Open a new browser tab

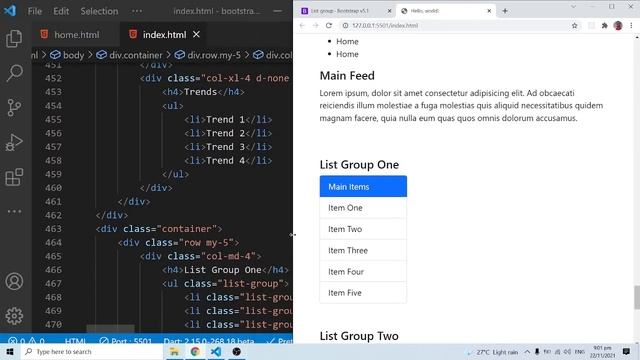click(505, 11)
